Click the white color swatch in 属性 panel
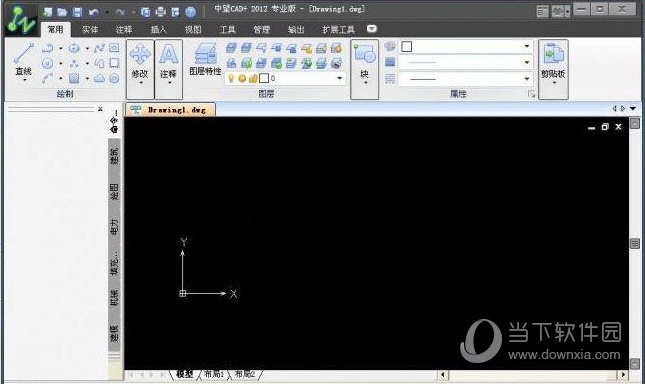Screen dimensions: 645x384 coord(406,46)
